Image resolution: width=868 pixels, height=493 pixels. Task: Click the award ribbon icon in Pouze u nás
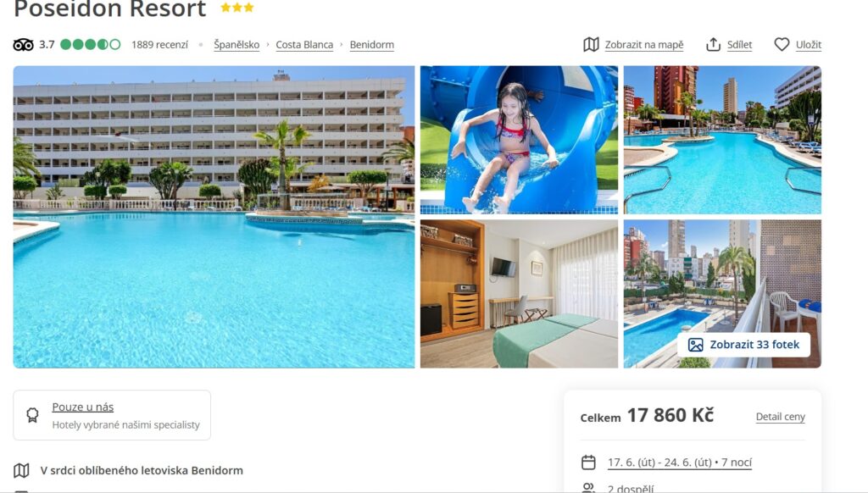(33, 415)
